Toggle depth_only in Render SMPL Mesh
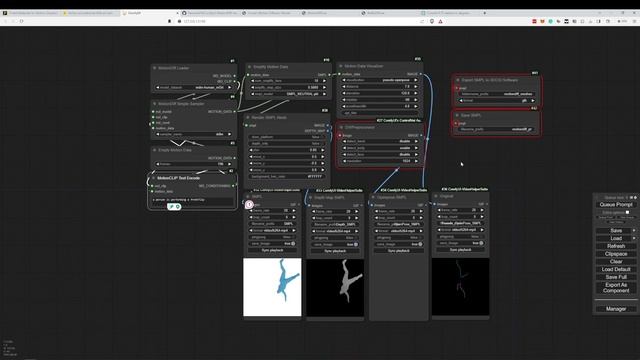 tap(286, 144)
